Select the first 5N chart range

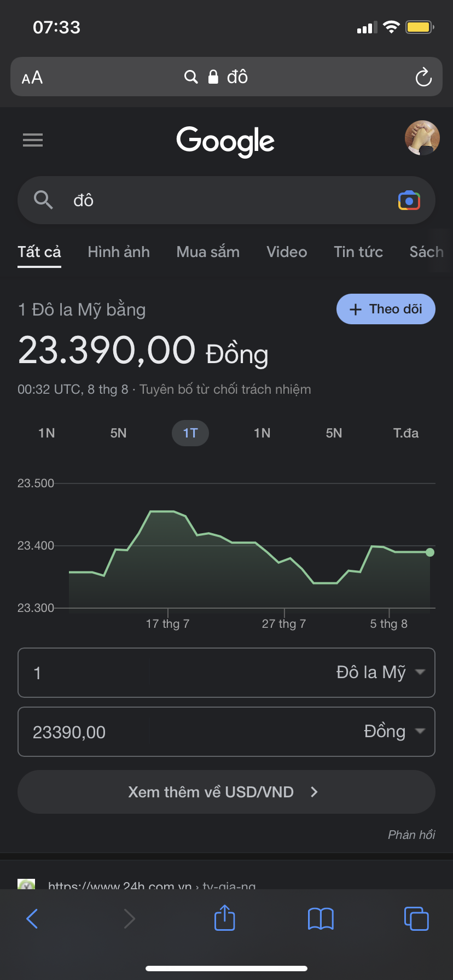[x=118, y=433]
